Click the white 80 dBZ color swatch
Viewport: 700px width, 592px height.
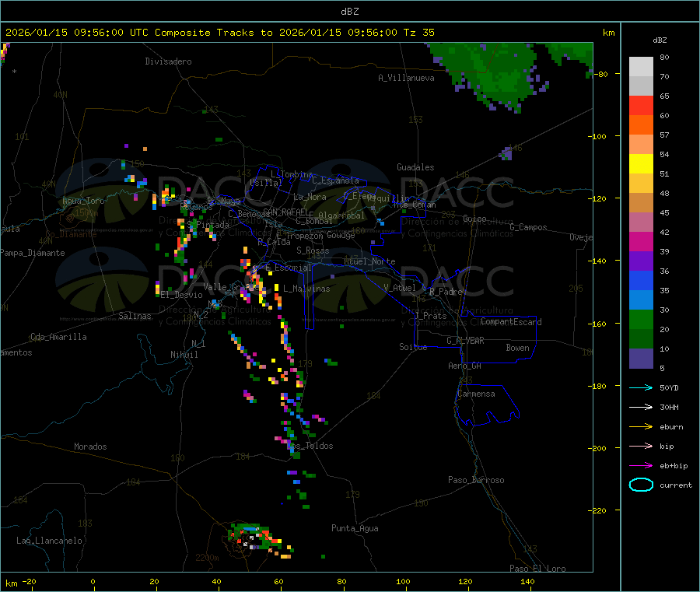[x=641, y=67]
